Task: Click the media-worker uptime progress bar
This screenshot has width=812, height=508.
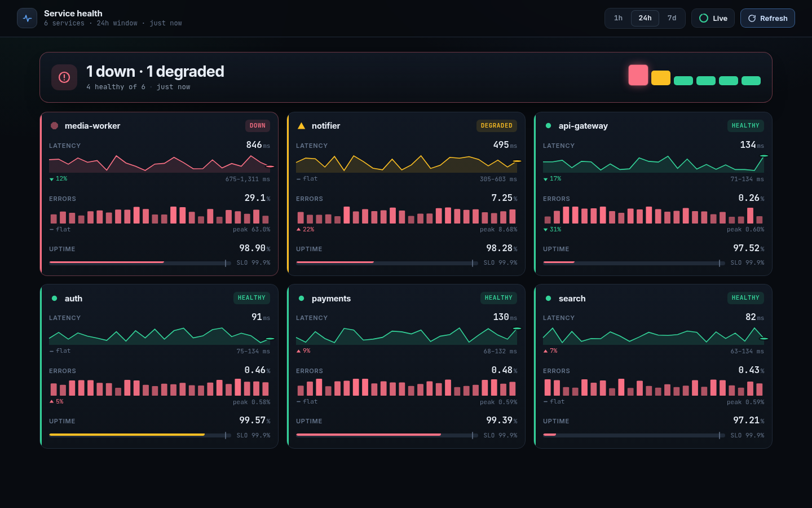Action: point(140,263)
